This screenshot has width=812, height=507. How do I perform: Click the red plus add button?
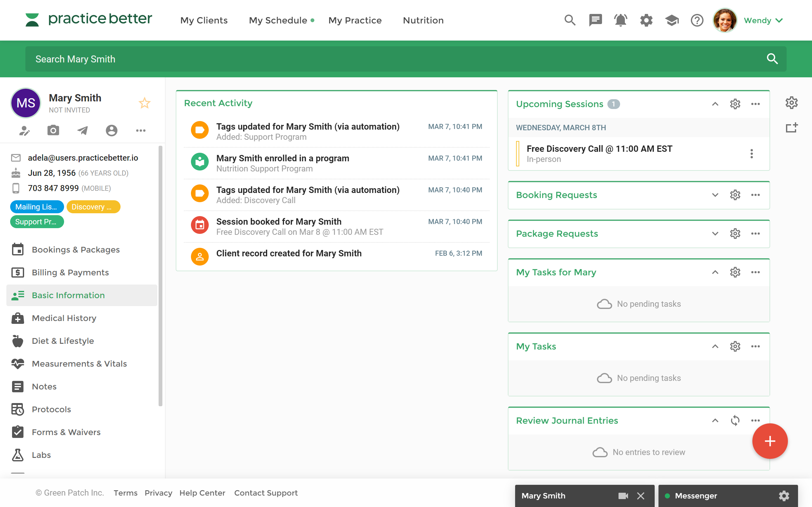tap(770, 441)
